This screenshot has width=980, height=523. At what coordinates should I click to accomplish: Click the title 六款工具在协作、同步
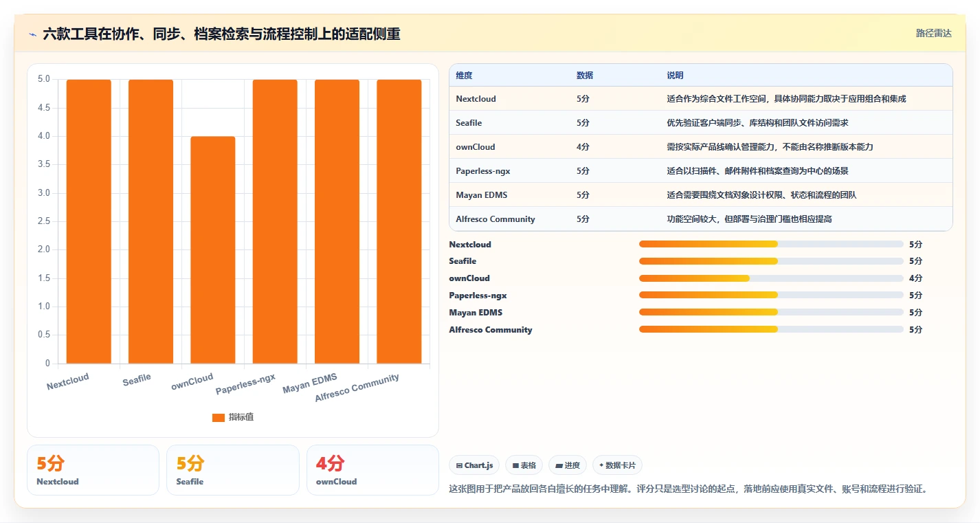[x=221, y=34]
